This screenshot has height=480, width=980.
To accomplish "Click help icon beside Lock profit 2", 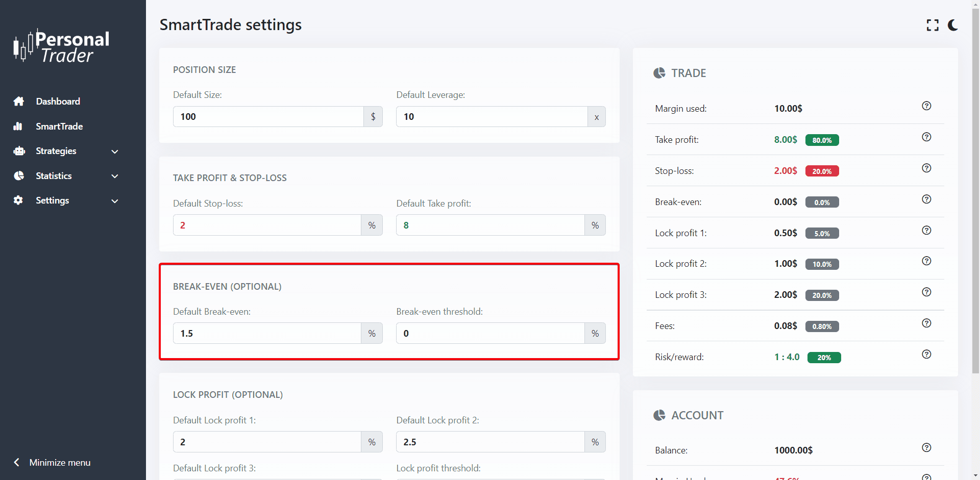I will pos(926,261).
